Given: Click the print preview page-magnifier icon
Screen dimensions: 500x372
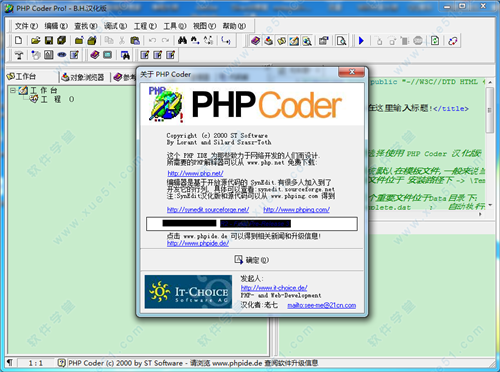Looking at the screenshot, I should 341,41.
